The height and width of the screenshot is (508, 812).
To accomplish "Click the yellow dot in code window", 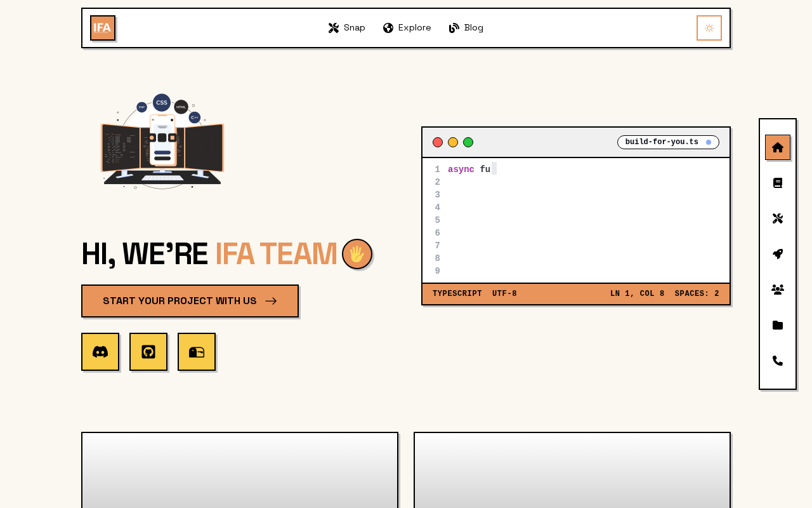I will point(453,142).
